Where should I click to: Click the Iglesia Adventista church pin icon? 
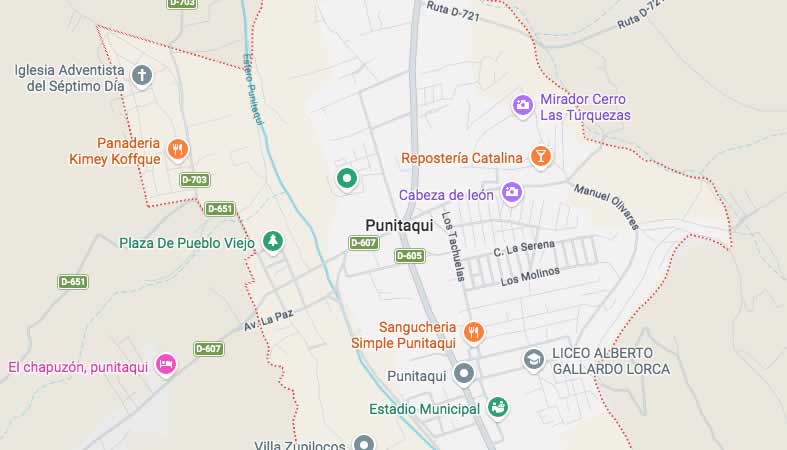(x=142, y=76)
